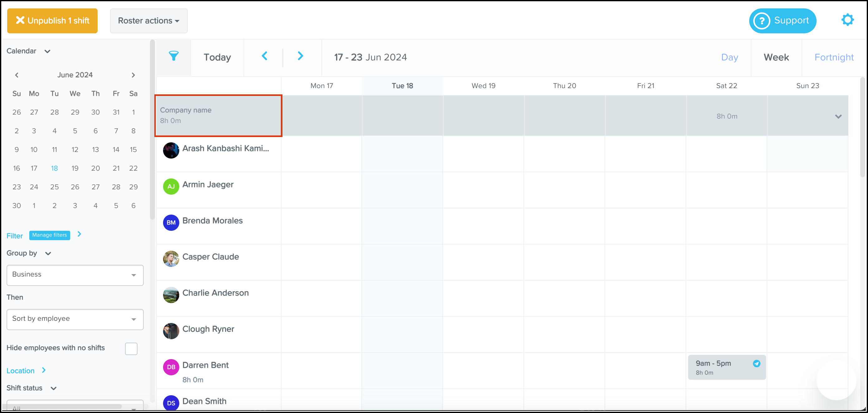
Task: Tick Hide employees with no shifts checkbox
Action: pyautogui.click(x=131, y=349)
